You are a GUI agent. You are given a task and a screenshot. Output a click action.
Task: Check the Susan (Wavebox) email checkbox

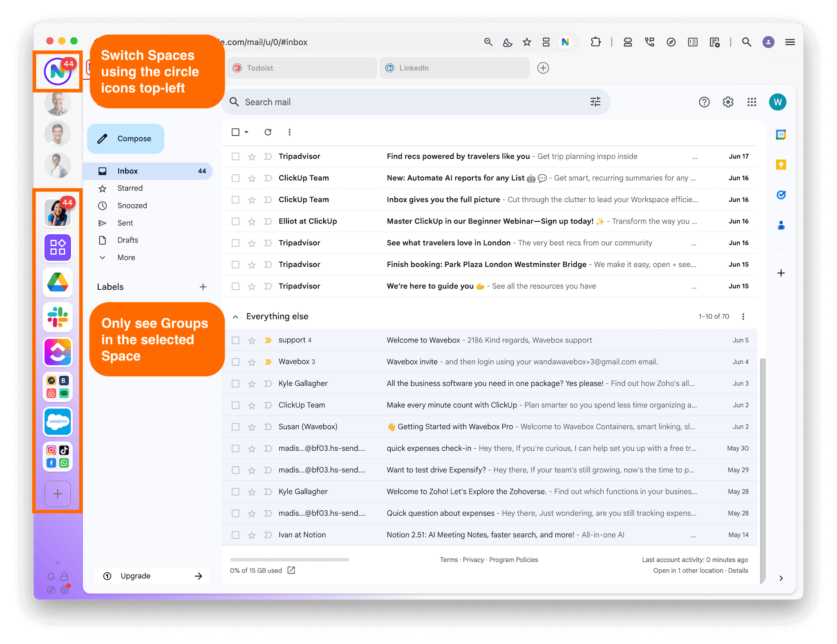point(235,427)
